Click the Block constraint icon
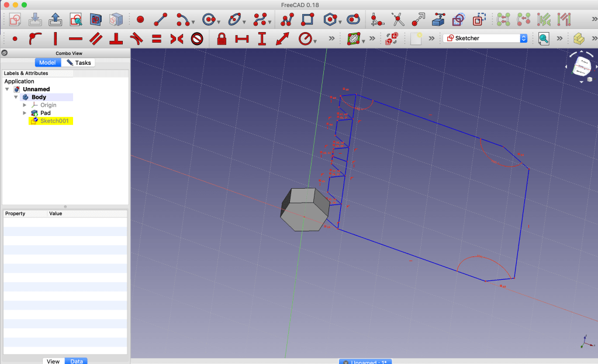 [196, 39]
